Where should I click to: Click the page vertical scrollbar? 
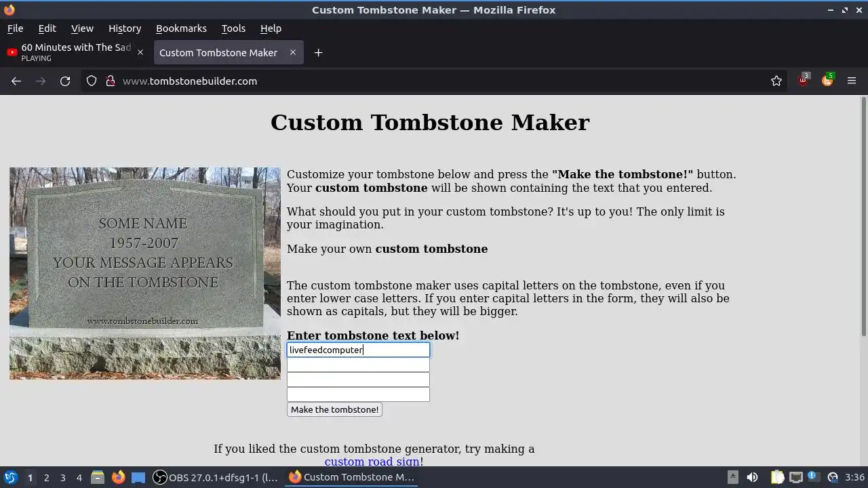click(x=864, y=217)
